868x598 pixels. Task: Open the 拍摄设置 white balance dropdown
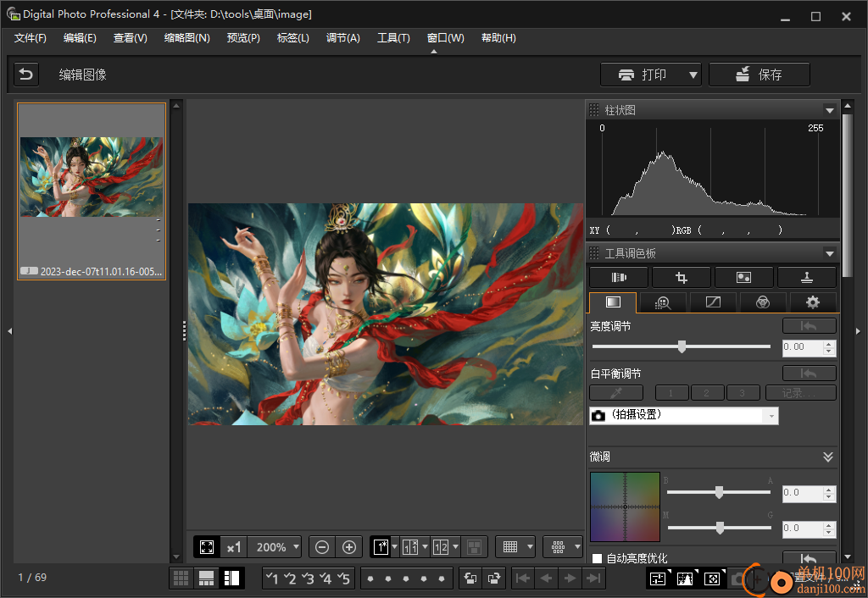point(684,415)
